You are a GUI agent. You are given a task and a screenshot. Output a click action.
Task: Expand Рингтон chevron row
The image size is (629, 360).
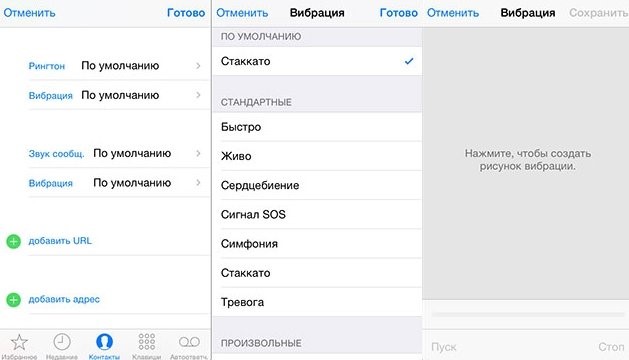tap(115, 66)
